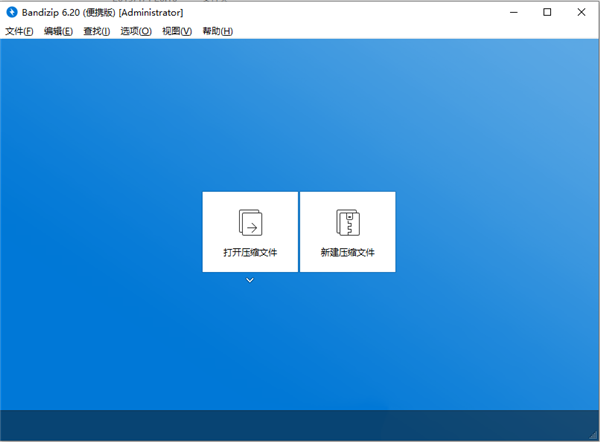This screenshot has width=600, height=442.
Task: Click the new archive zipper icon
Action: 348,222
